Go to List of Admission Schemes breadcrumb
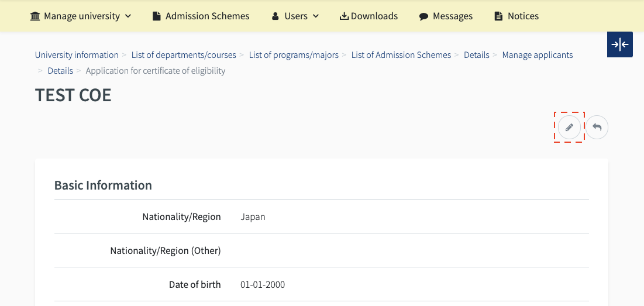This screenshot has width=644, height=306. tap(401, 55)
